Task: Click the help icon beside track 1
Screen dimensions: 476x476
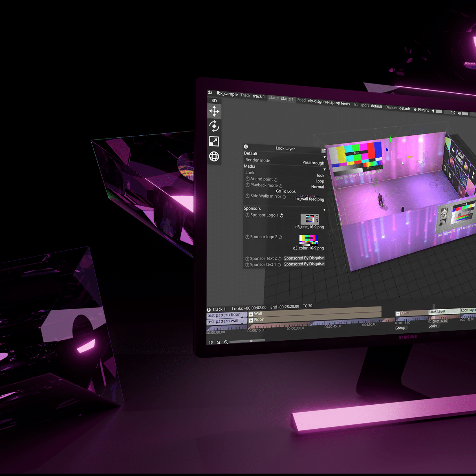Action: click(x=209, y=310)
